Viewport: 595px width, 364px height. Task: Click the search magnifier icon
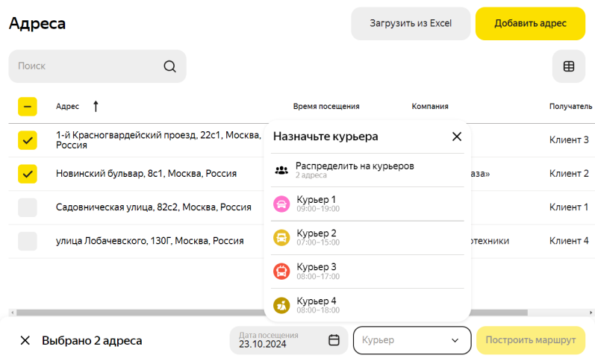(169, 66)
